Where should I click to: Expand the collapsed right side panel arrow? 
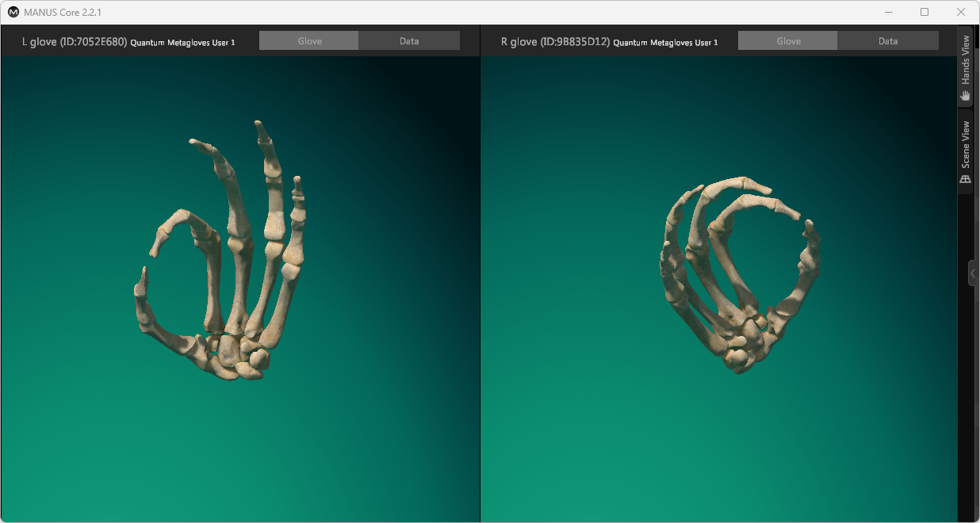pos(973,273)
